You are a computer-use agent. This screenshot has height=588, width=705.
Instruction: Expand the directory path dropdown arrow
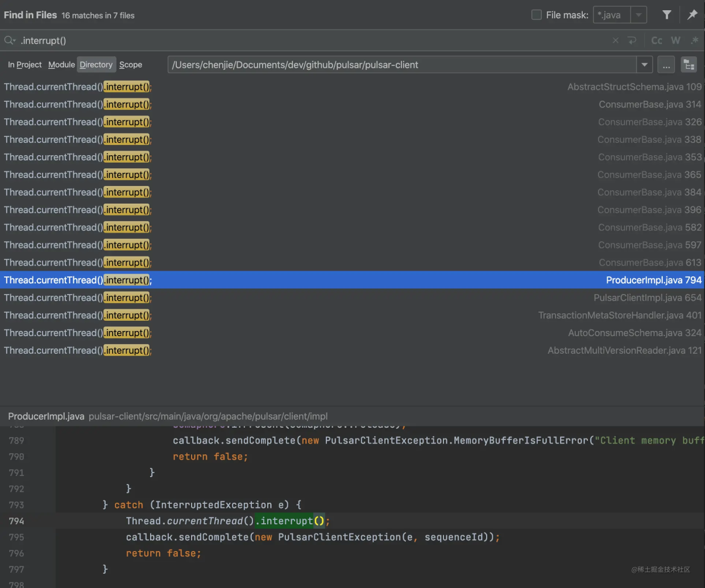point(644,65)
